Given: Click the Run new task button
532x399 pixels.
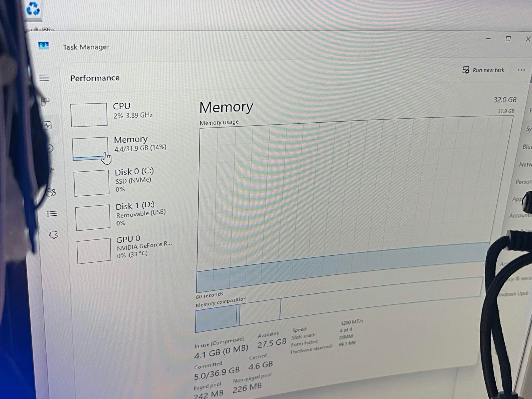Looking at the screenshot, I should [483, 70].
